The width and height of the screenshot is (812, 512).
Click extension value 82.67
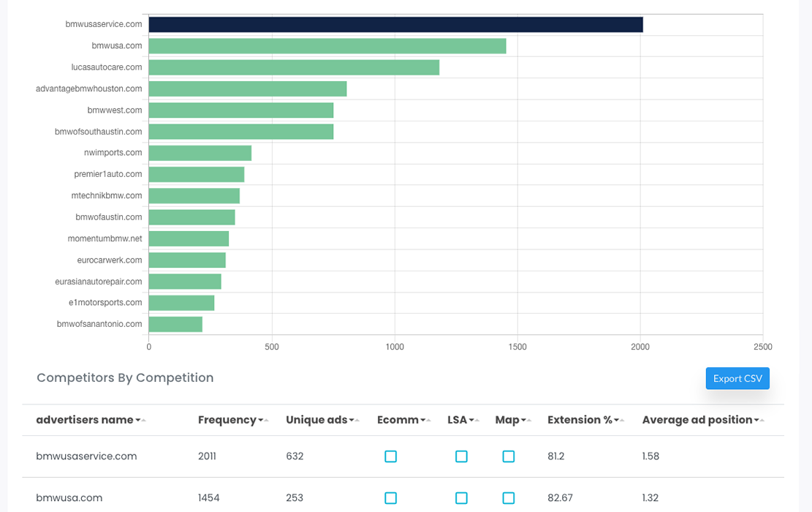tap(560, 497)
